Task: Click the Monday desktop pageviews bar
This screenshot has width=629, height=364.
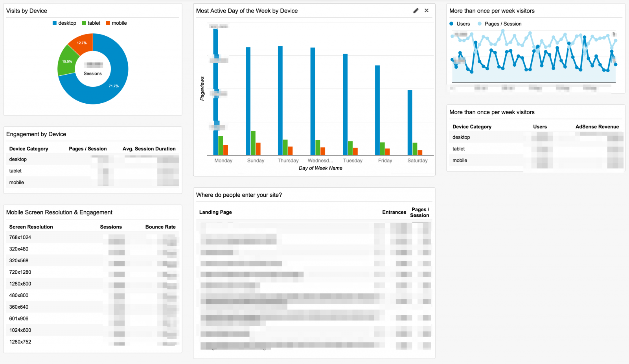Action: click(x=215, y=91)
